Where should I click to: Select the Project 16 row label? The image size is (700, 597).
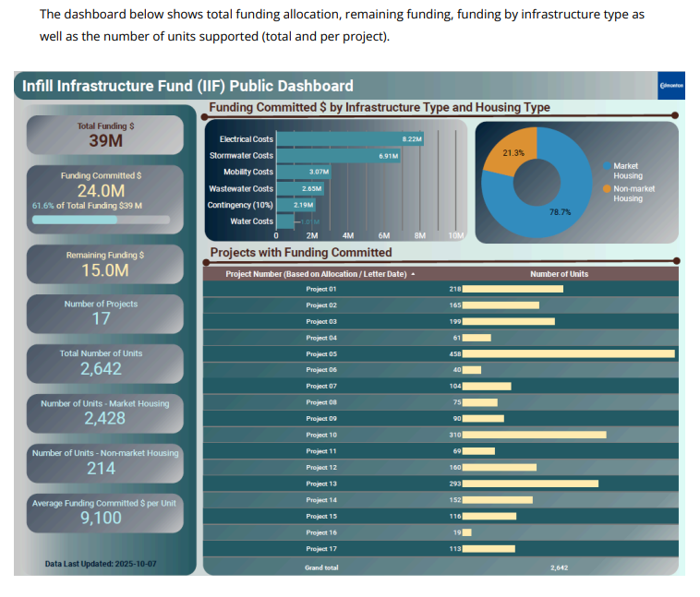pos(321,532)
